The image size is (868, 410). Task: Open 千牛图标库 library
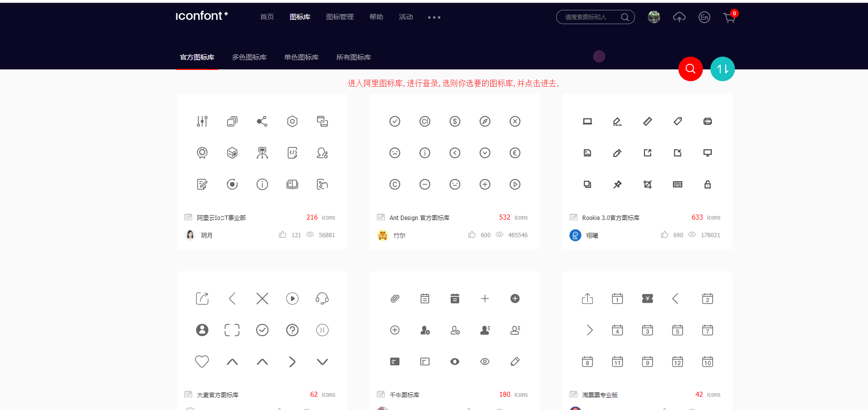(404, 395)
